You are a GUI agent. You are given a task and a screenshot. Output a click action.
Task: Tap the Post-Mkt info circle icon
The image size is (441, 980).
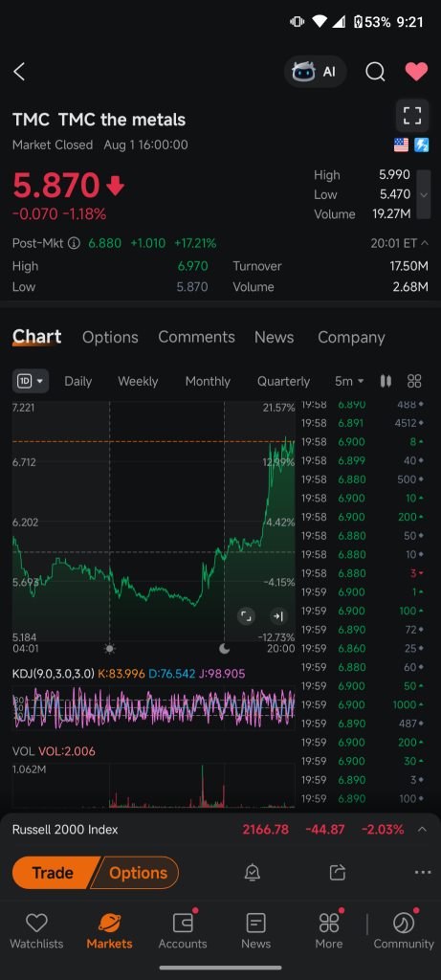pos(74,243)
